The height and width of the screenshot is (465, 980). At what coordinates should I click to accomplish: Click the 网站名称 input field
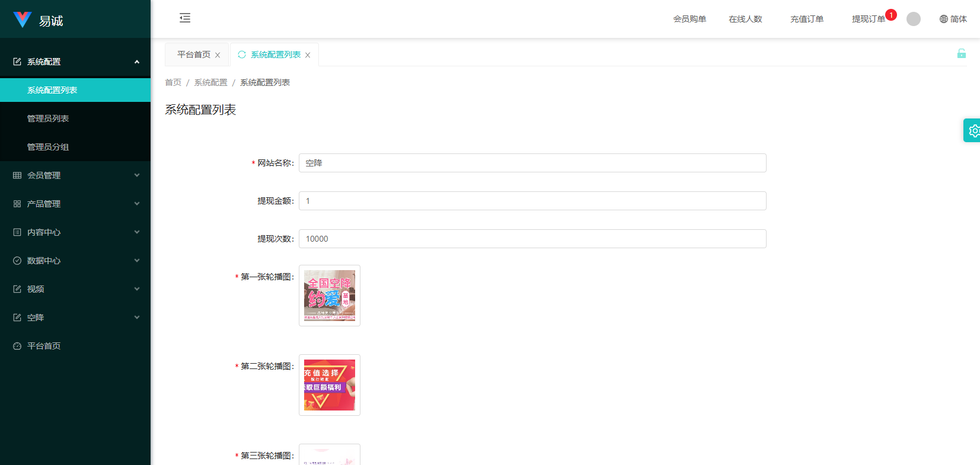coord(532,163)
